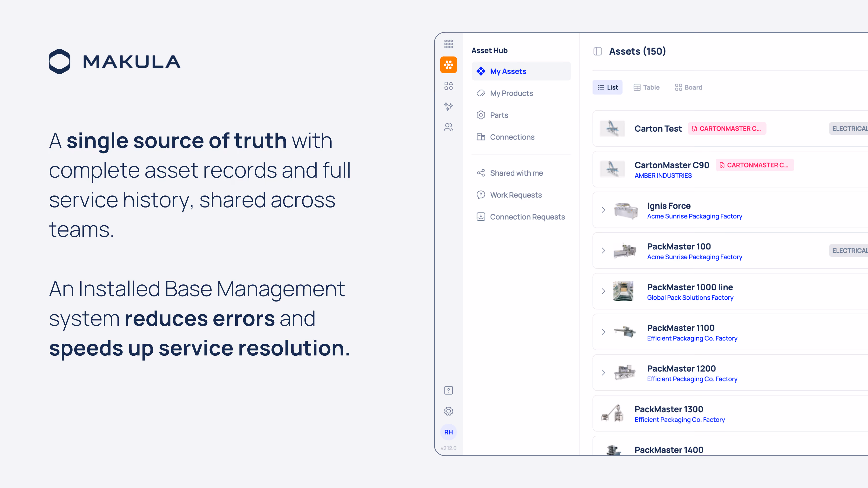Open the PackMaster 1100 thumbnail
868x488 pixels.
pos(625,332)
